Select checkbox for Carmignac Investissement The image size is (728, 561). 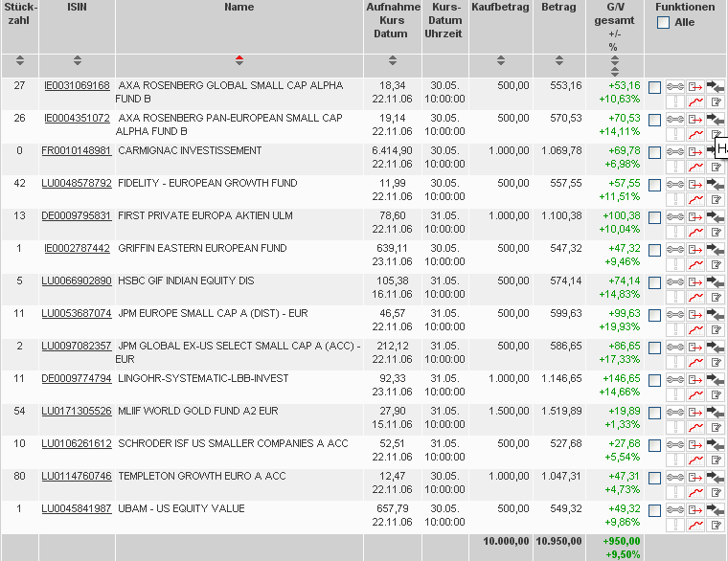654,152
